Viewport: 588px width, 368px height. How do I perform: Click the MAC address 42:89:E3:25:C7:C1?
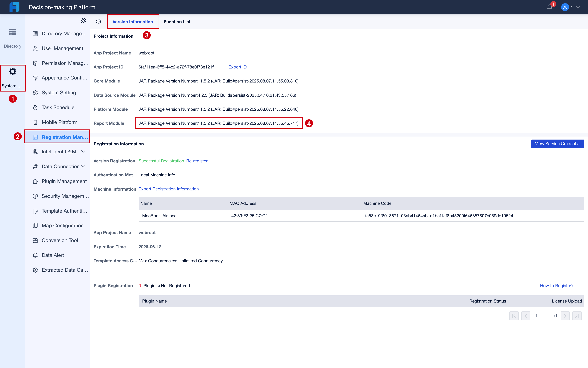click(249, 216)
